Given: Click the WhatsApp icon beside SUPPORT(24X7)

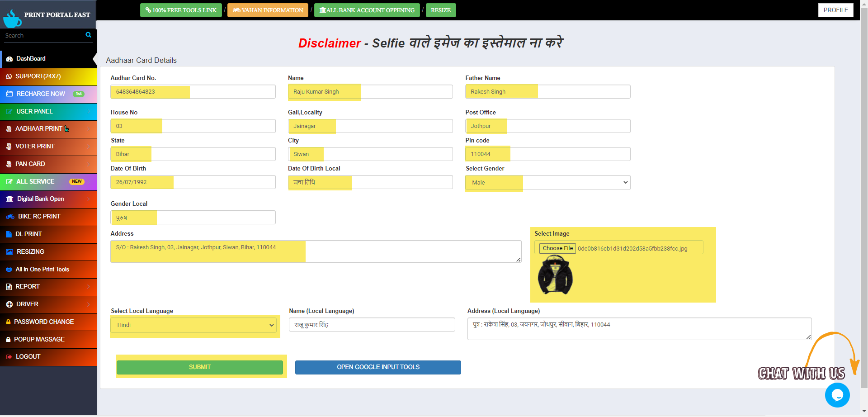Looking at the screenshot, I should pyautogui.click(x=9, y=76).
